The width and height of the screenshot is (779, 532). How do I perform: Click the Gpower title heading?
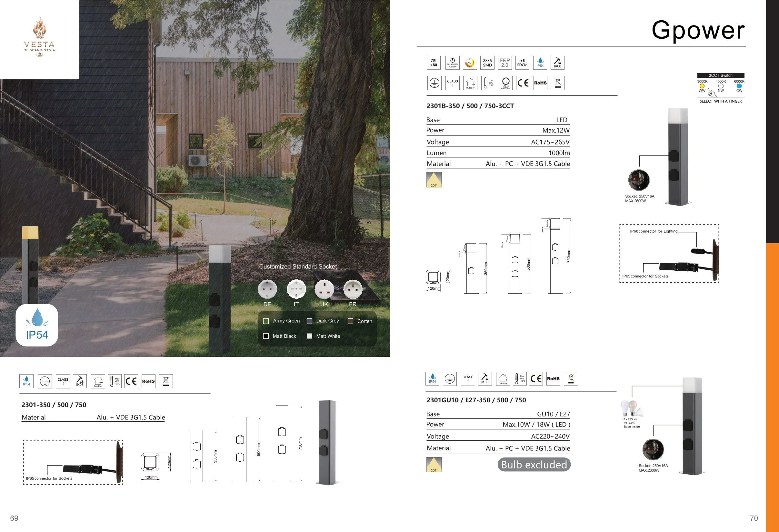coord(698,30)
